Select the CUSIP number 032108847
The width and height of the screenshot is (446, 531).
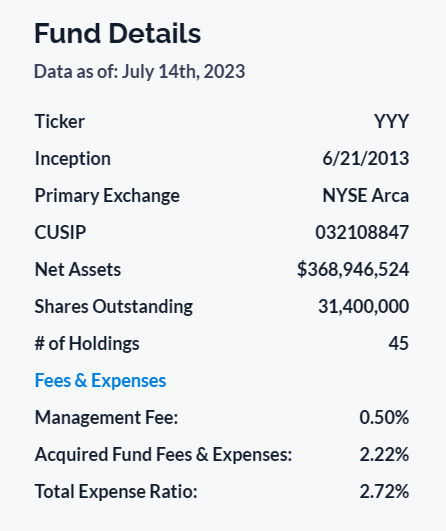tap(362, 232)
